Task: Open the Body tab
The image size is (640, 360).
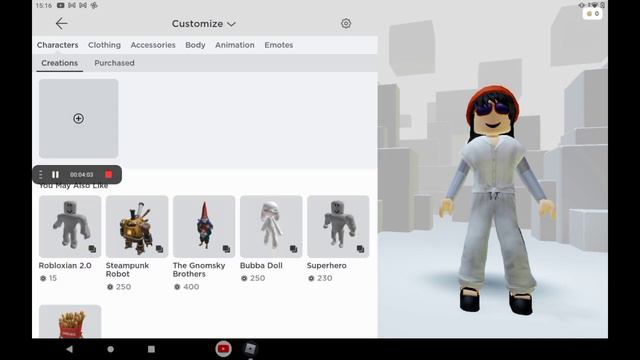Action: [x=195, y=45]
